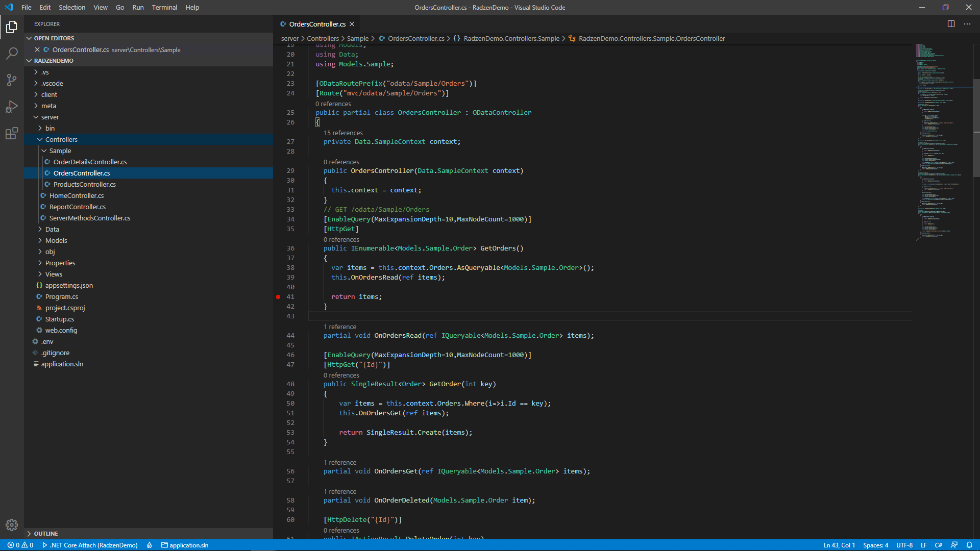
Task: Open the Run and Debug view
Action: pyautogui.click(x=12, y=107)
